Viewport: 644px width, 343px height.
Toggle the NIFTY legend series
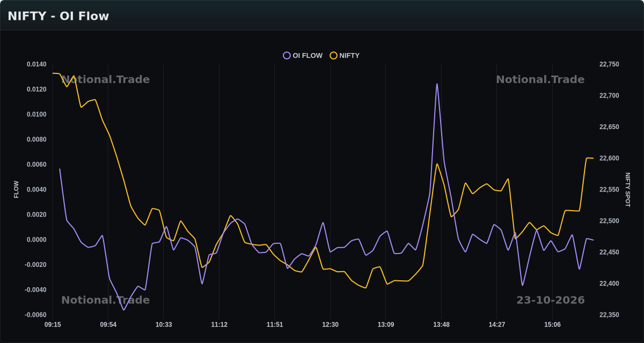pos(345,55)
